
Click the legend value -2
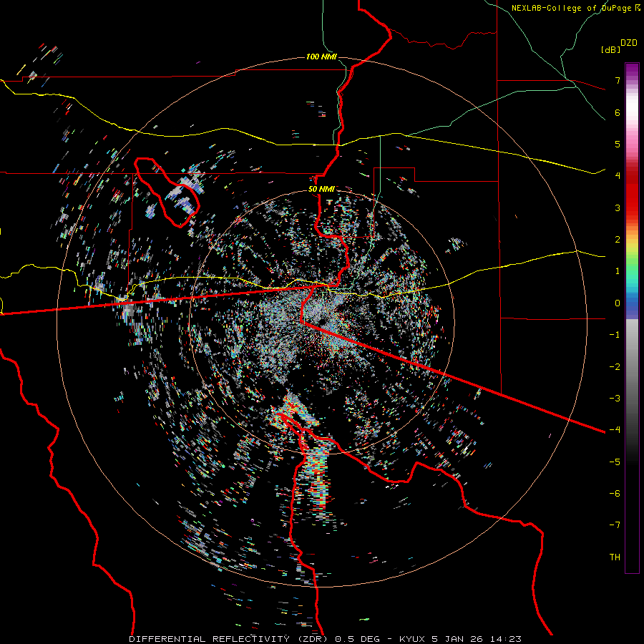point(615,367)
